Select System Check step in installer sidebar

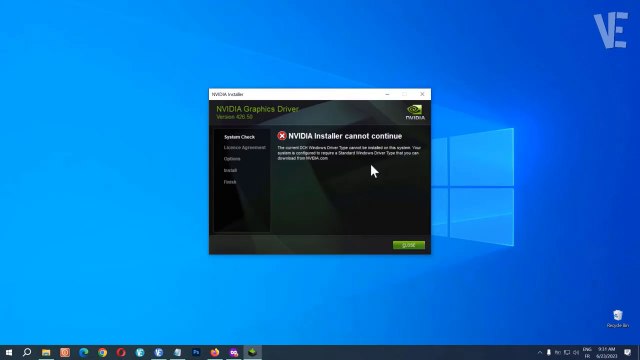coord(239,137)
